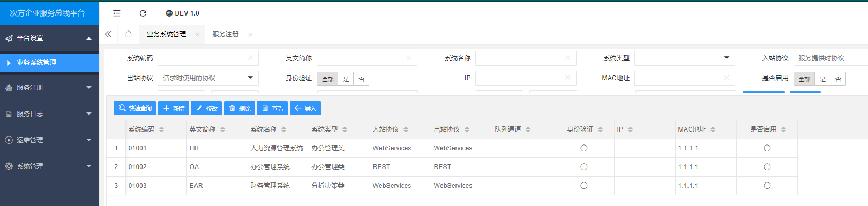Click the 导入 button
This screenshot has width=868, height=206.
(x=305, y=108)
